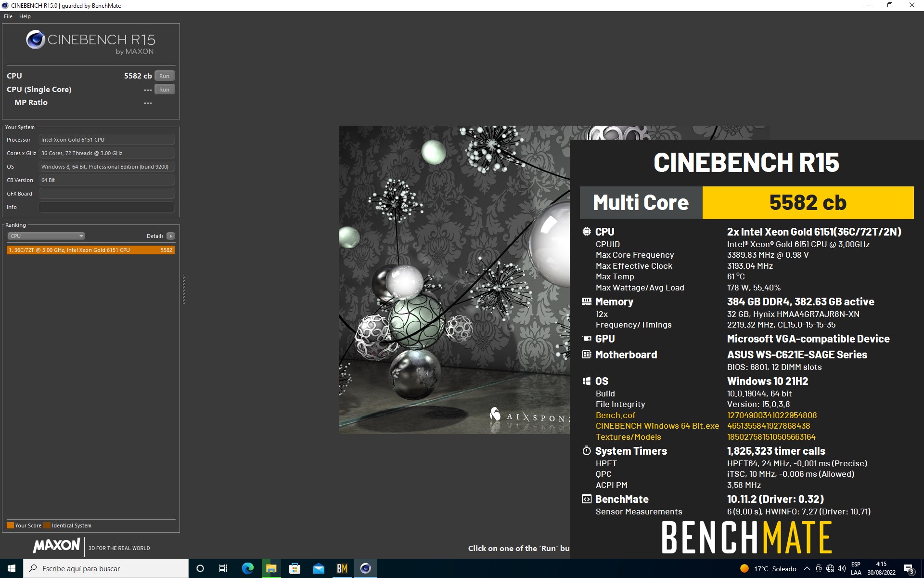Open the notification center icon
The image size is (924, 578).
pos(909,569)
